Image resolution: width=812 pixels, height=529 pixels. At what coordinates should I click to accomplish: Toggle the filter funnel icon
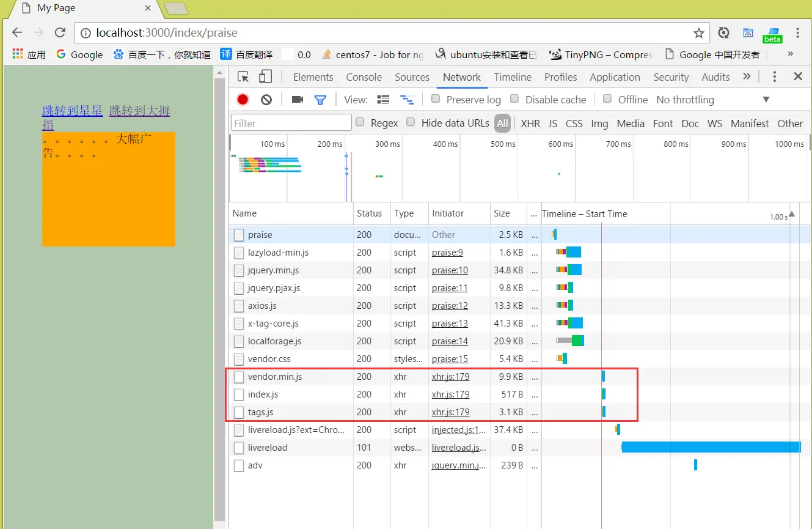point(320,100)
